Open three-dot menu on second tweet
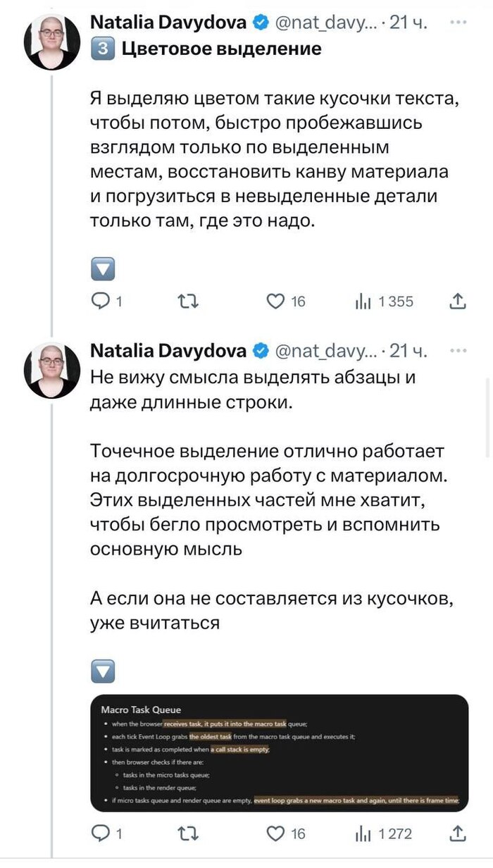The image size is (493, 868). tap(458, 350)
